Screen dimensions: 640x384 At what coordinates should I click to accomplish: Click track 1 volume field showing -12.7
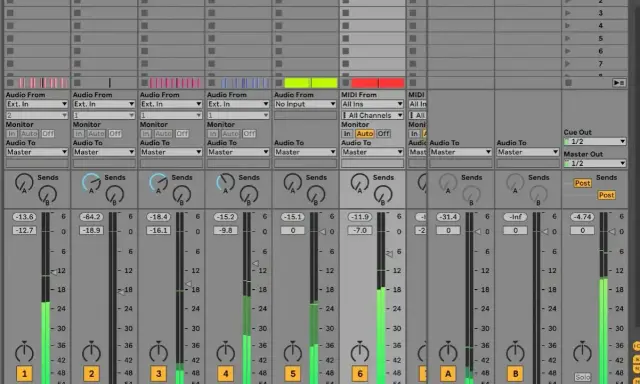[24, 231]
